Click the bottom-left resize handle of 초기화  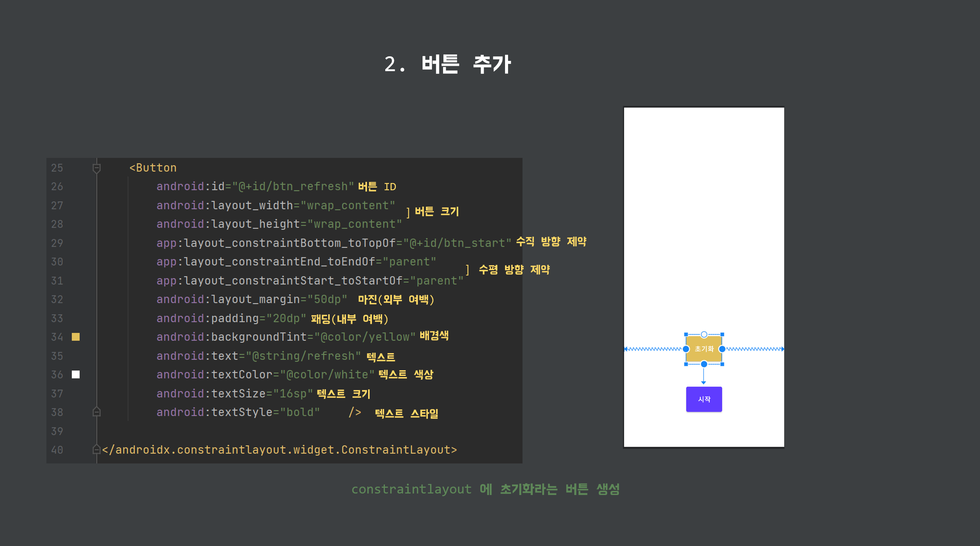click(x=686, y=365)
